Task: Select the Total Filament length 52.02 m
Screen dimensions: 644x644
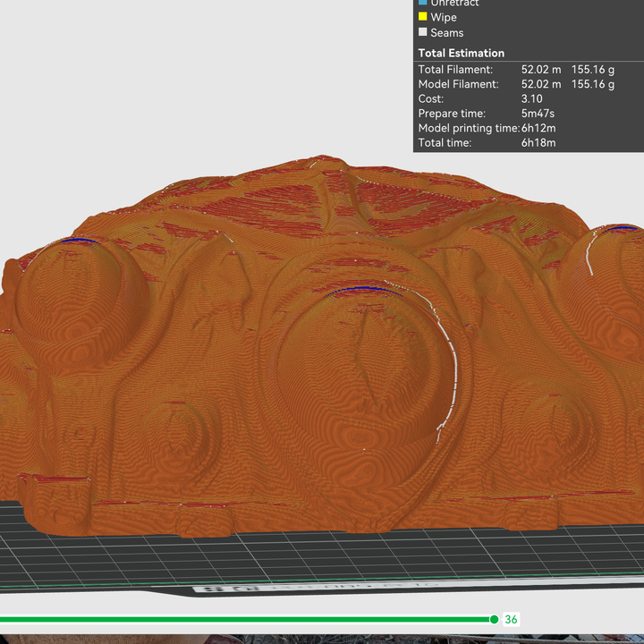Action: (541, 69)
